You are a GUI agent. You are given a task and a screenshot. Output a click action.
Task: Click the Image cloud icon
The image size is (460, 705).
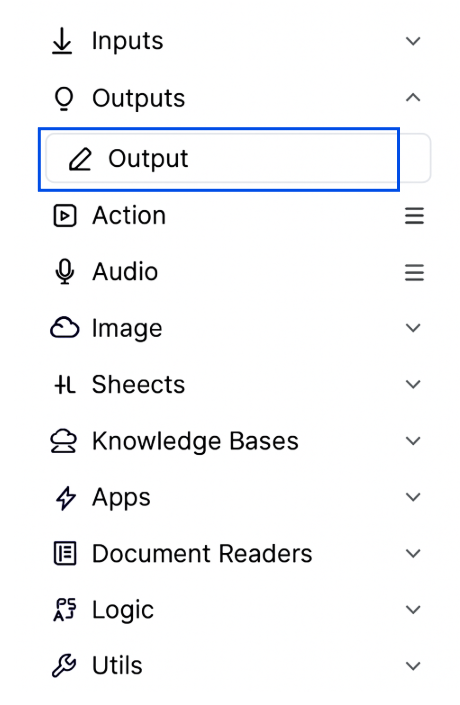point(64,328)
